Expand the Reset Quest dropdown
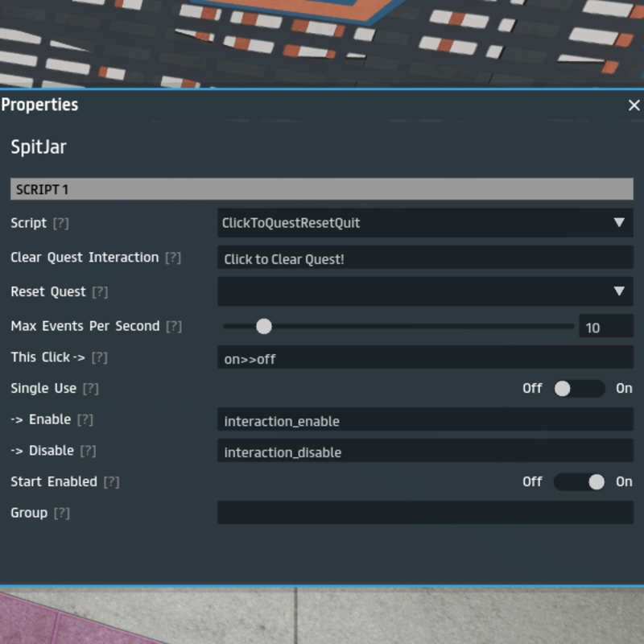The width and height of the screenshot is (644, 644). pyautogui.click(x=425, y=291)
